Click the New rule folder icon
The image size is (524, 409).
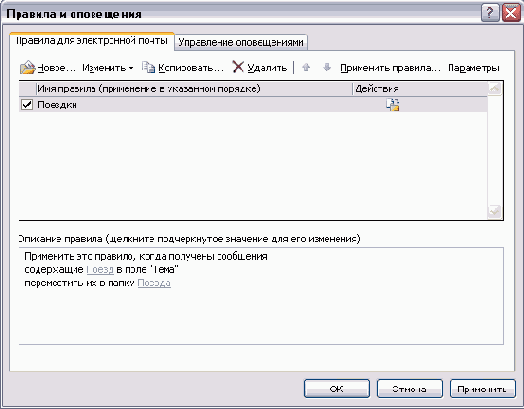(27, 67)
